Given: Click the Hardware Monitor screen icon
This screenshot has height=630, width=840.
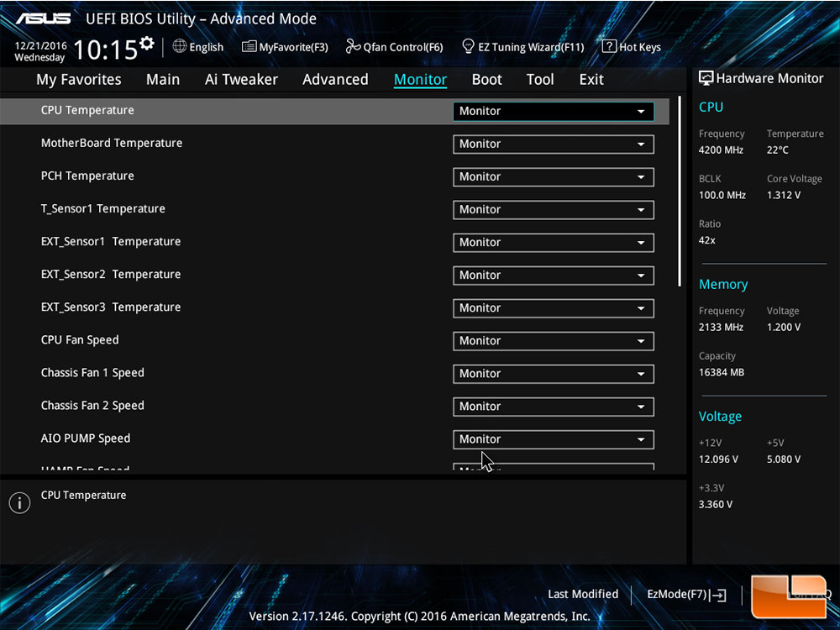Looking at the screenshot, I should pos(706,78).
